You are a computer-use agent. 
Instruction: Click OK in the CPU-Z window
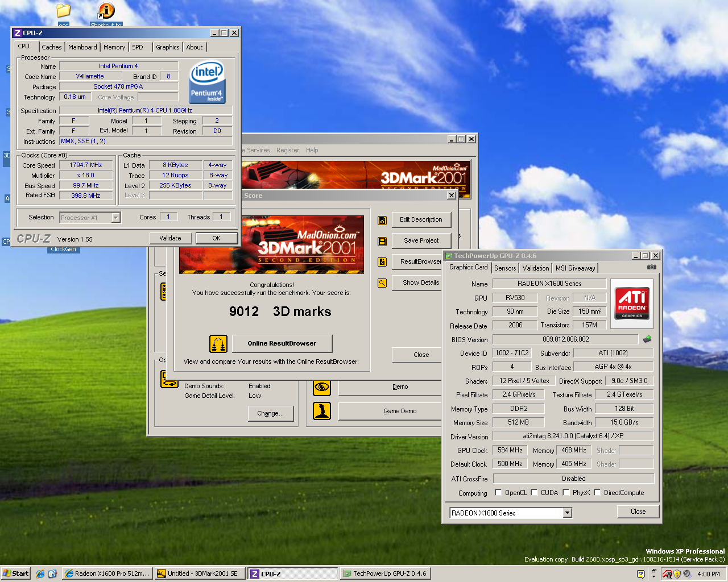(x=216, y=239)
